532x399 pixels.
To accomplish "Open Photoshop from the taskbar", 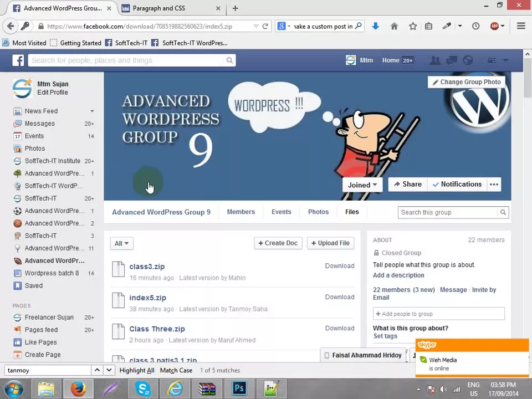I will (x=239, y=389).
